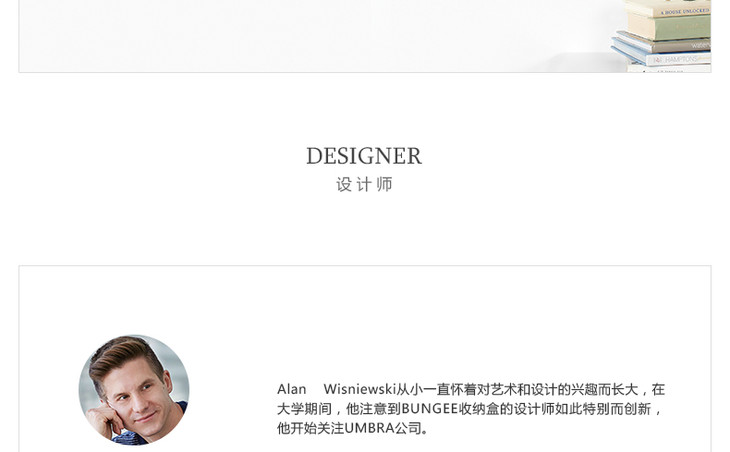730x452 pixels.
Task: Click the designer's styled hair in the portrait
Action: (x=123, y=354)
